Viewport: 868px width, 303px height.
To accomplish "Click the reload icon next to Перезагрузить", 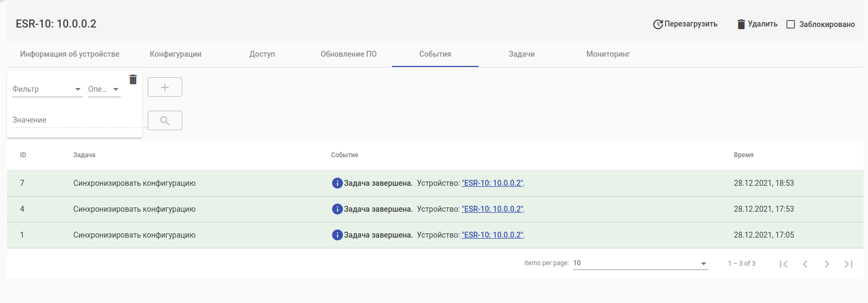I will click(658, 24).
